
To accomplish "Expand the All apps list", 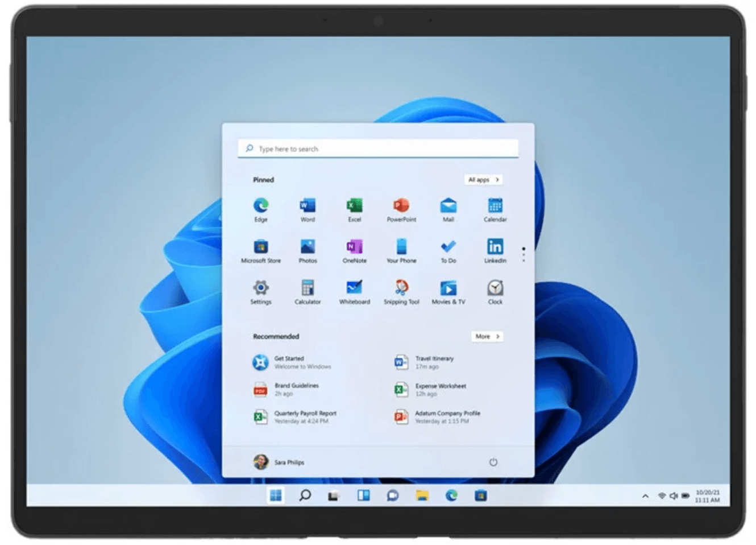I will click(484, 180).
